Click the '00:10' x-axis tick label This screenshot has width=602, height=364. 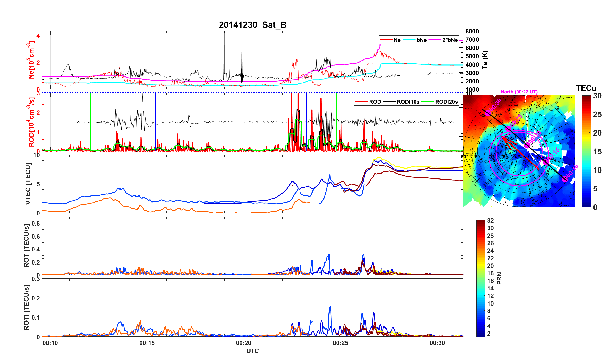[50, 343]
